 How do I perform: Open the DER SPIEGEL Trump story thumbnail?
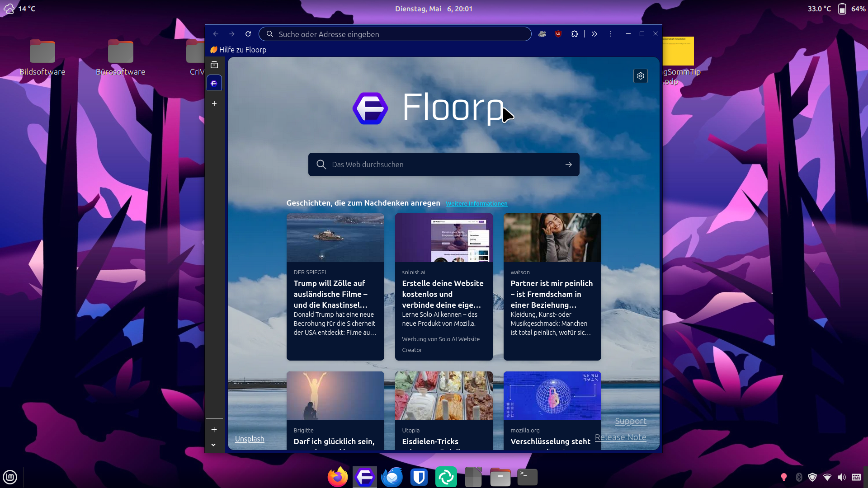pos(335,238)
